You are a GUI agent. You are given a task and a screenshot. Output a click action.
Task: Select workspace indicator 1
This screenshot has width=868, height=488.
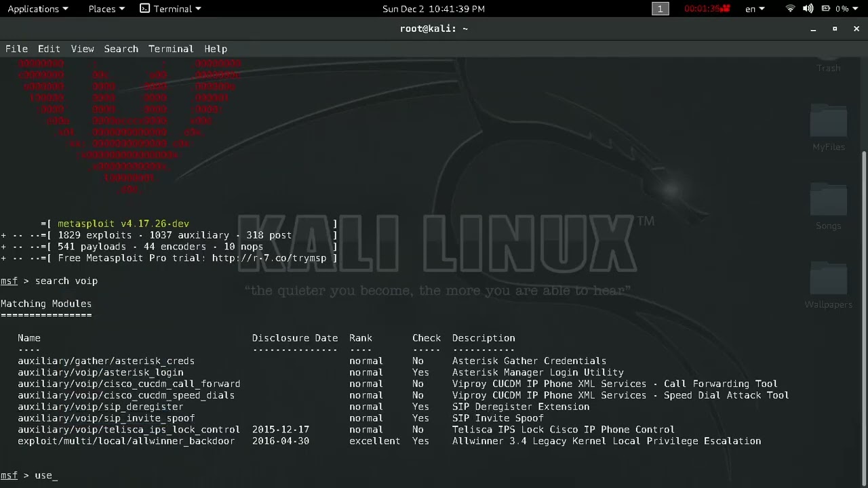[660, 9]
